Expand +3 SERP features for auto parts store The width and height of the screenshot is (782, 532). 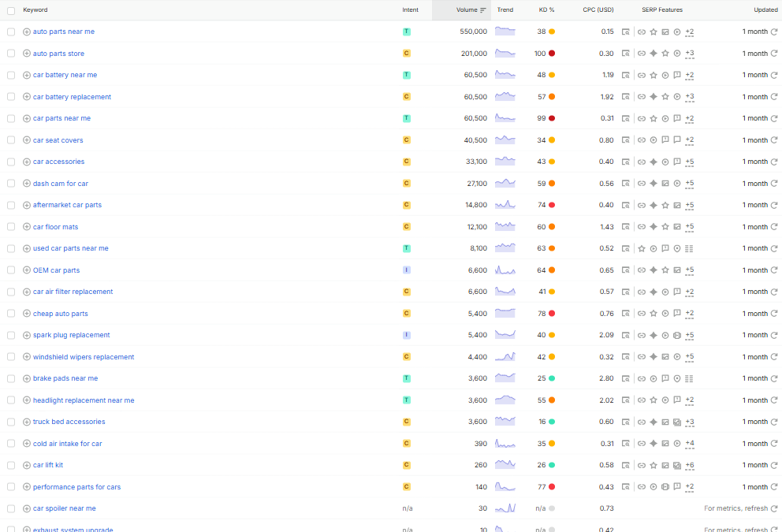tap(689, 54)
